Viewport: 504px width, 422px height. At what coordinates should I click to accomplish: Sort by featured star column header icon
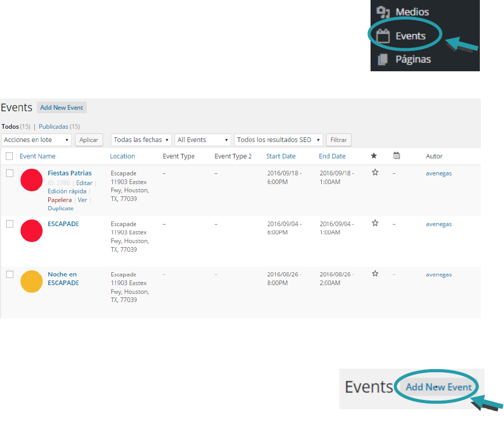tap(374, 156)
